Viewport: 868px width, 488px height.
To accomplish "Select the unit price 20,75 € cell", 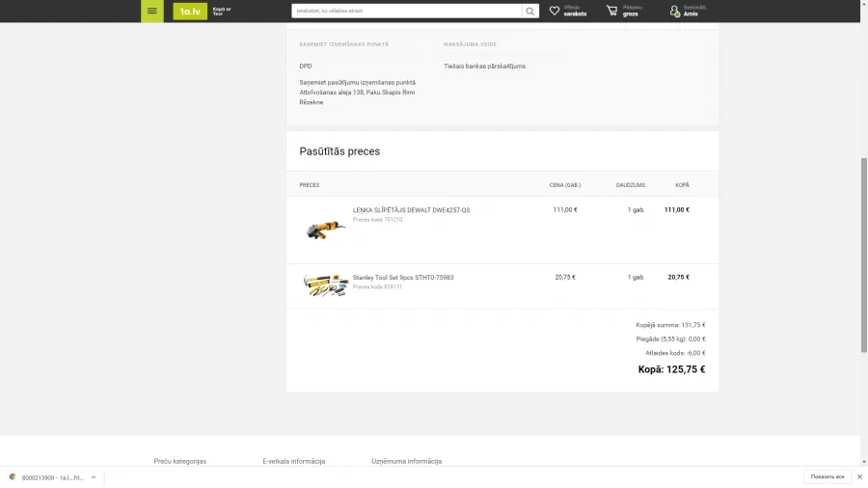I will (x=565, y=277).
